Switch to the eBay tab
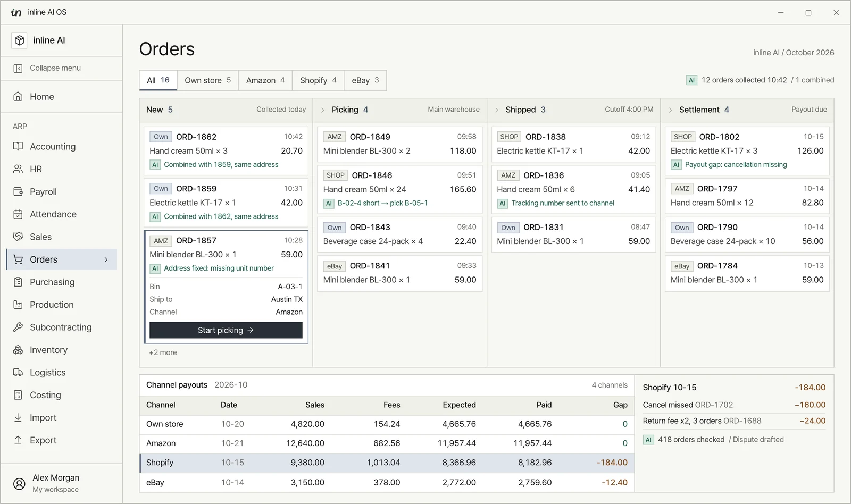851x504 pixels. coord(365,80)
